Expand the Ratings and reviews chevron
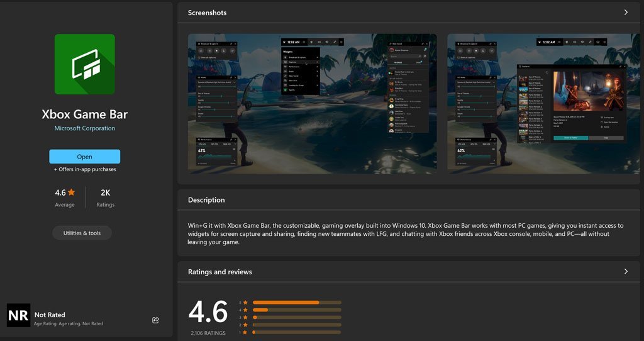Viewport: 644px width, 341px height. click(626, 272)
